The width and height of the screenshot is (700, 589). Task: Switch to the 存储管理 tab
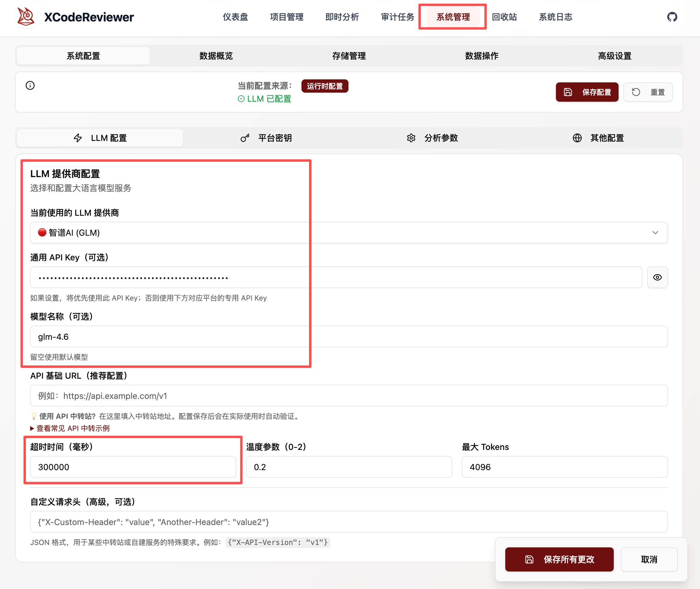(x=349, y=56)
